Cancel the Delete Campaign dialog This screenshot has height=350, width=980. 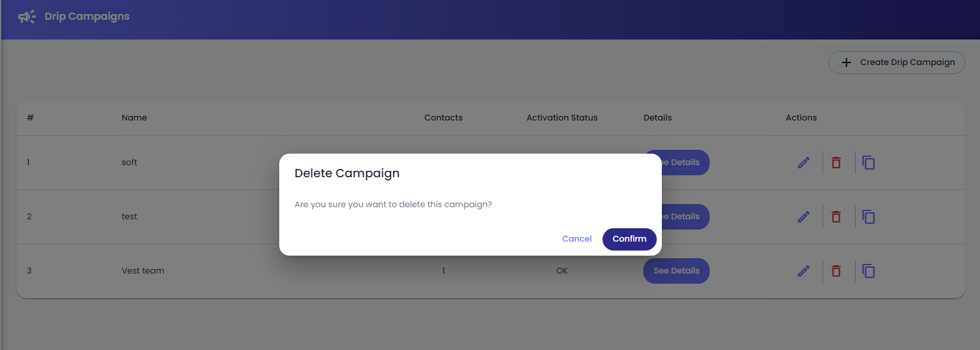(x=577, y=239)
